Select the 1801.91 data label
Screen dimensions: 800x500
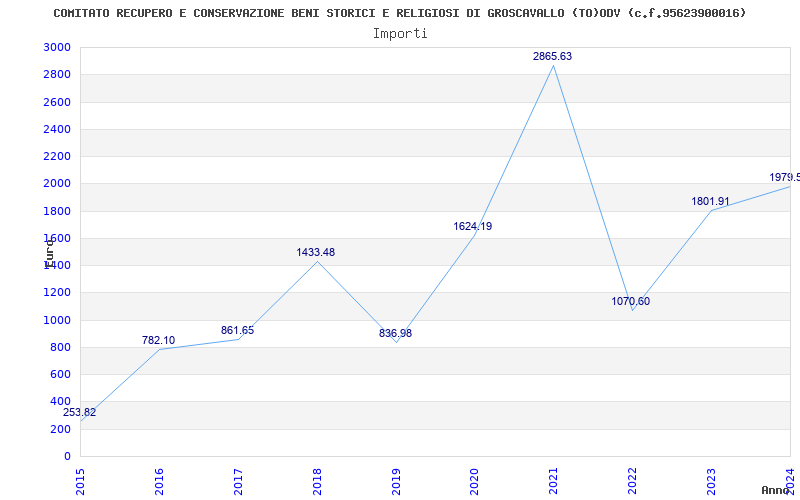(711, 202)
